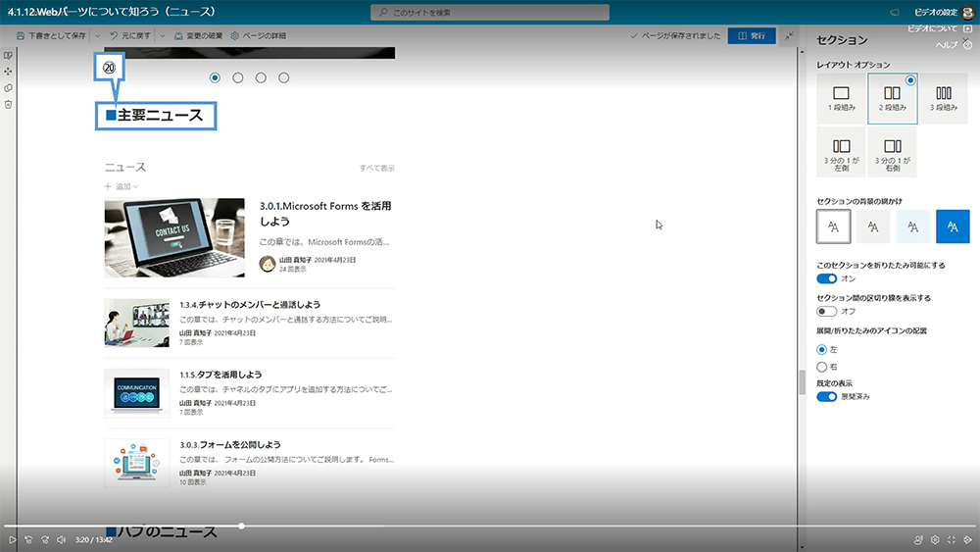Open 3.0.3.フォームを公開しよう article
This screenshot has height=552, width=980.
pos(230,444)
